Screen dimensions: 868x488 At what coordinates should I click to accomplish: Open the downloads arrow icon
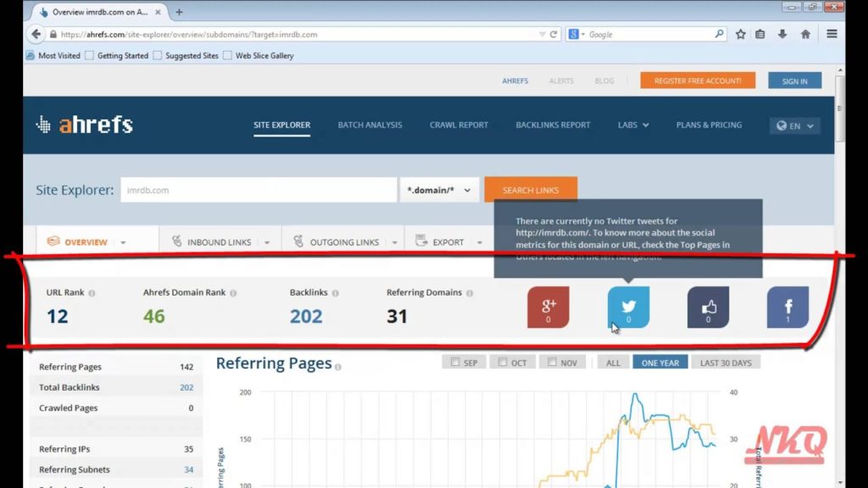coord(782,34)
